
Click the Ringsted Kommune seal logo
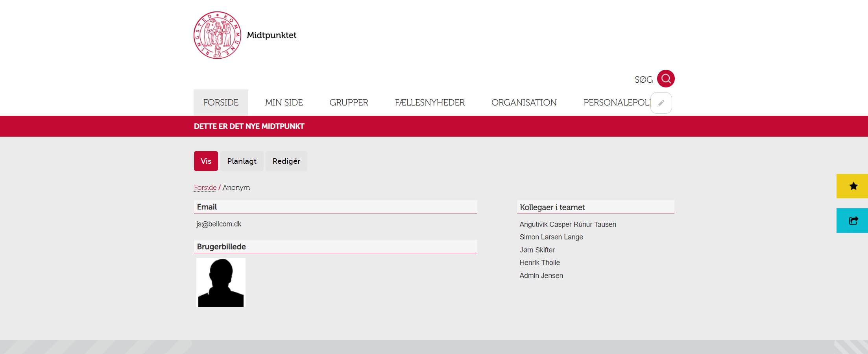point(217,35)
